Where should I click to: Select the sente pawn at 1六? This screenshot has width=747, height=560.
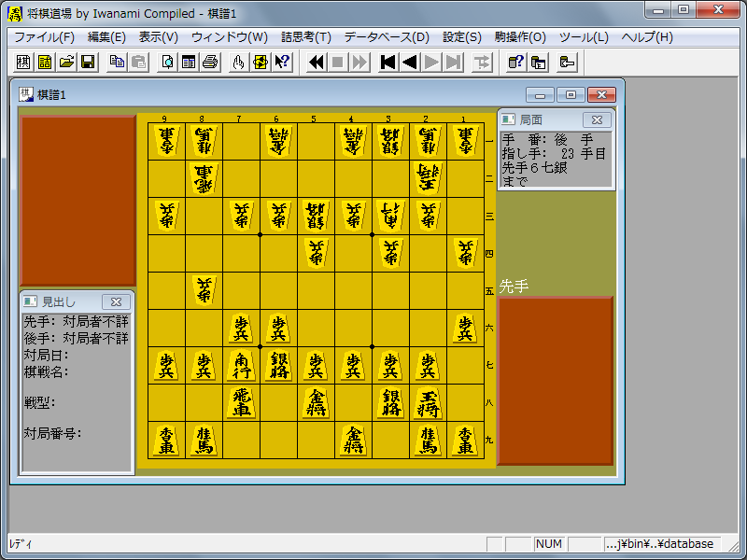[465, 329]
